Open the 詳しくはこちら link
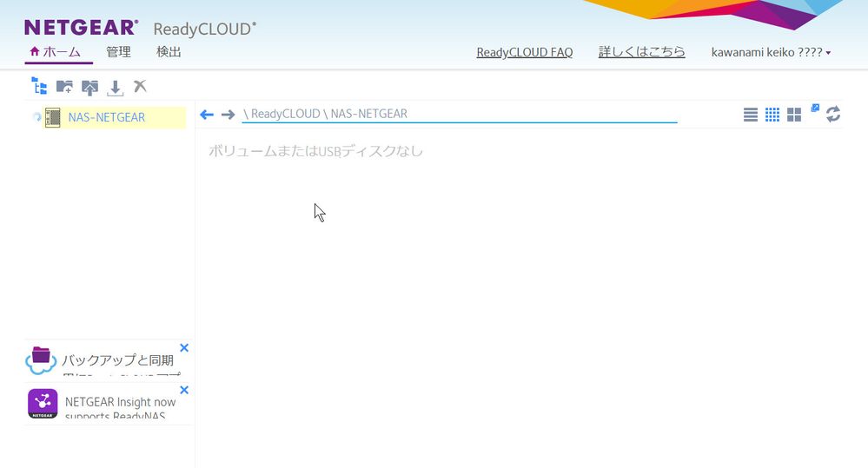Viewport: 868px width, 468px height. (641, 52)
